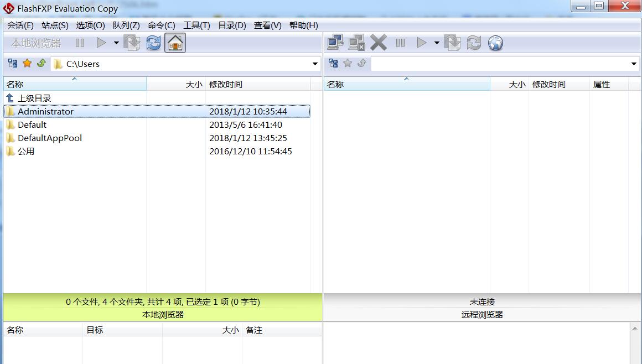
Task: Click play transfer icon in remote toolbar
Action: [x=422, y=43]
